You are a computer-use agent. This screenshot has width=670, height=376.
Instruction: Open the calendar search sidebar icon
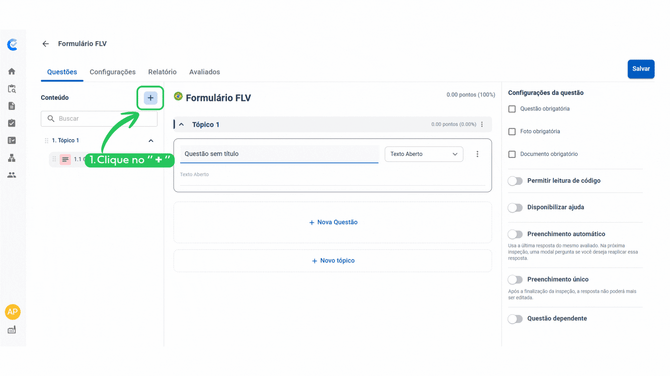12,89
